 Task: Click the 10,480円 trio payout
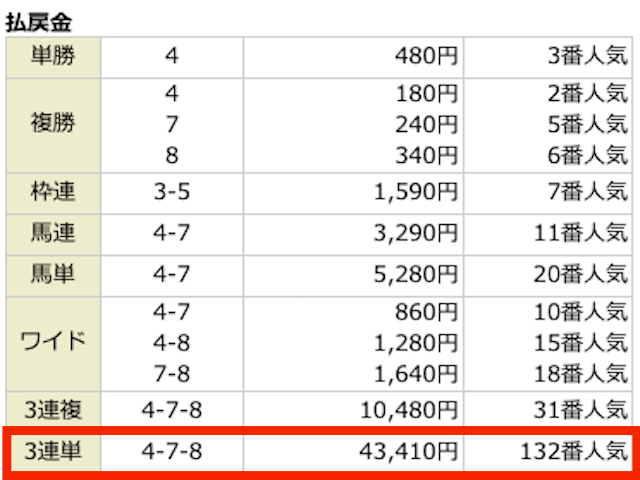click(x=409, y=411)
